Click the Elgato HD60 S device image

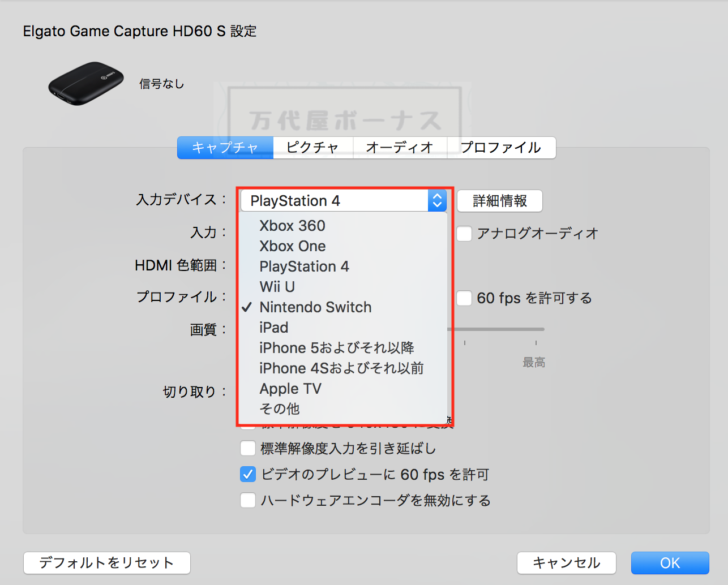click(86, 84)
